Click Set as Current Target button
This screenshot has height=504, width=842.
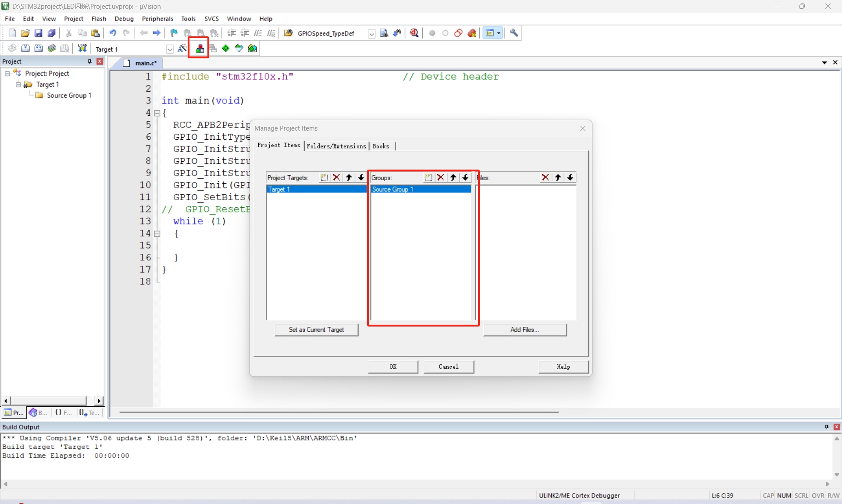pos(316,330)
